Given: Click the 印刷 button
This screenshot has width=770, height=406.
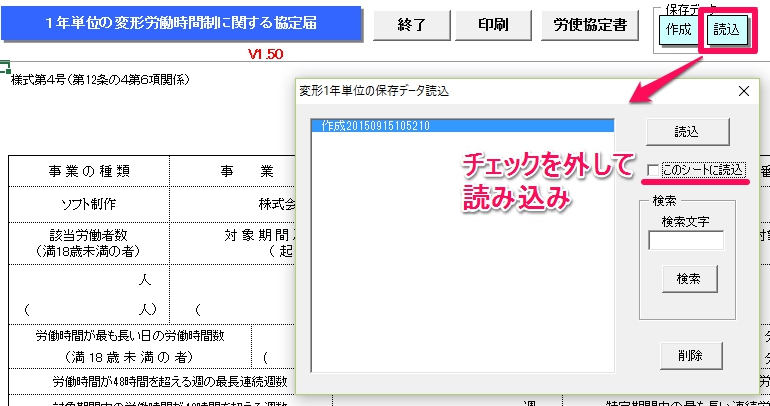Looking at the screenshot, I should point(494,25).
